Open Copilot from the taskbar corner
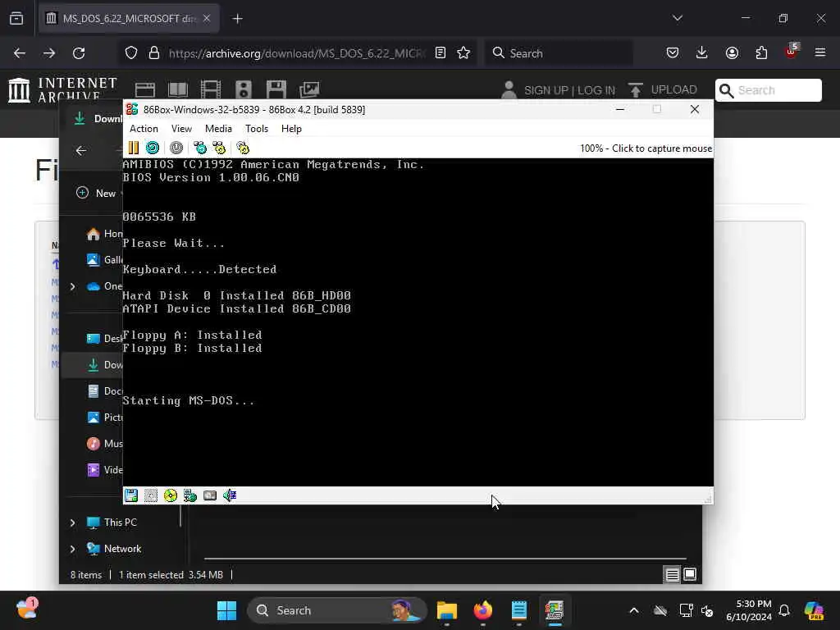840x630 pixels. point(814,610)
